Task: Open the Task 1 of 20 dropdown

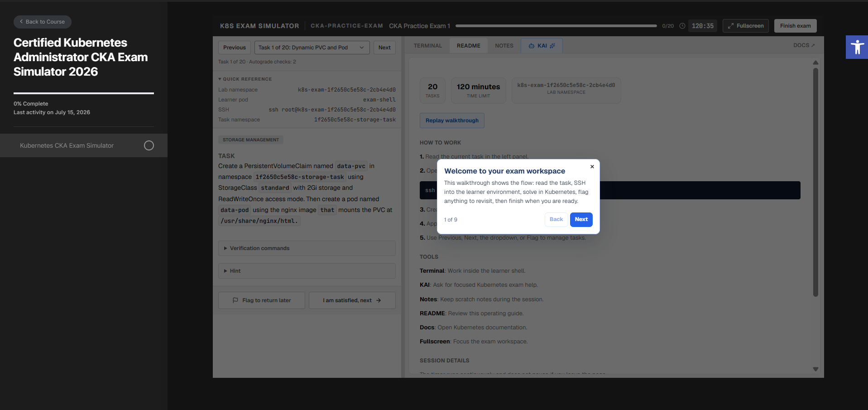Action: point(312,48)
